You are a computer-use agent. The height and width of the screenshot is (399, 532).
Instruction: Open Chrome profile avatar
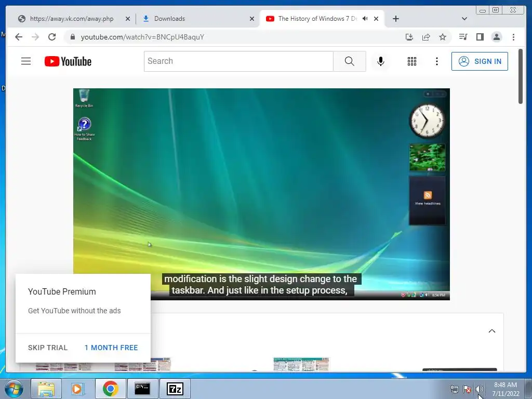tap(496, 37)
